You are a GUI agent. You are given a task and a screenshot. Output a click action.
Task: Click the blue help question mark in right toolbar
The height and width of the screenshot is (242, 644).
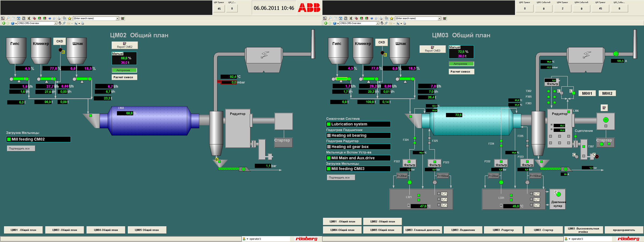[372, 18]
